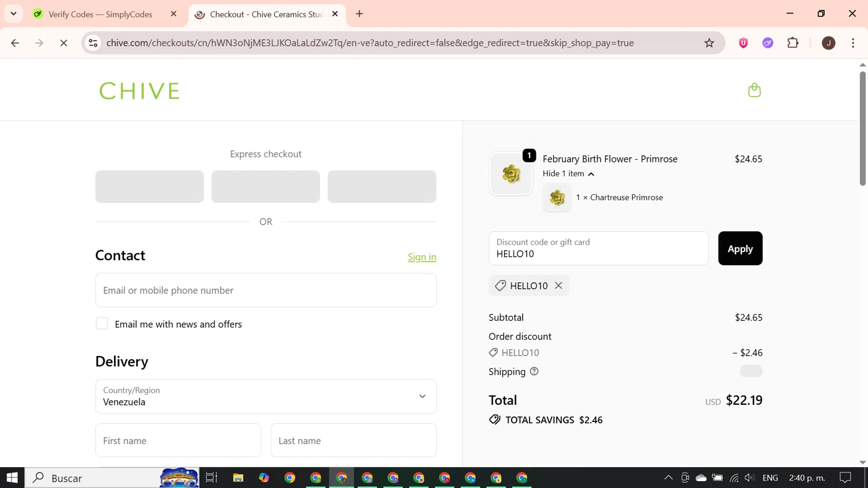Image resolution: width=868 pixels, height=488 pixels.
Task: Click the Last name field
Action: coord(354,441)
